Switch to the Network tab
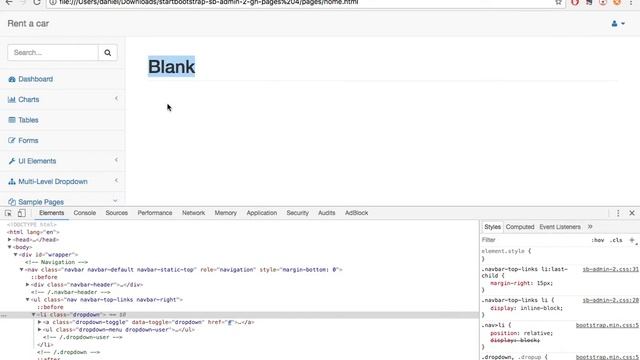 [x=193, y=213]
